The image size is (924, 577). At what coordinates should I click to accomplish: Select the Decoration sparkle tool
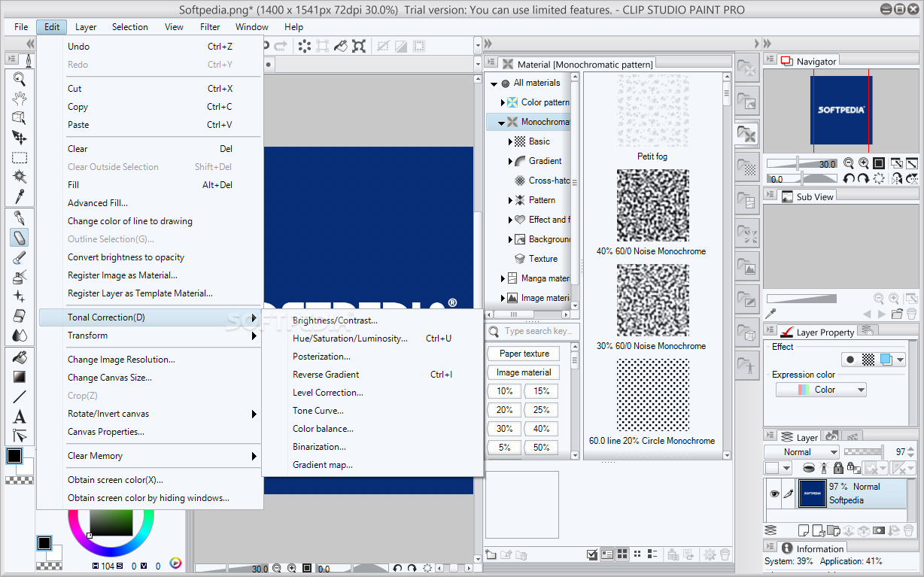(20, 296)
